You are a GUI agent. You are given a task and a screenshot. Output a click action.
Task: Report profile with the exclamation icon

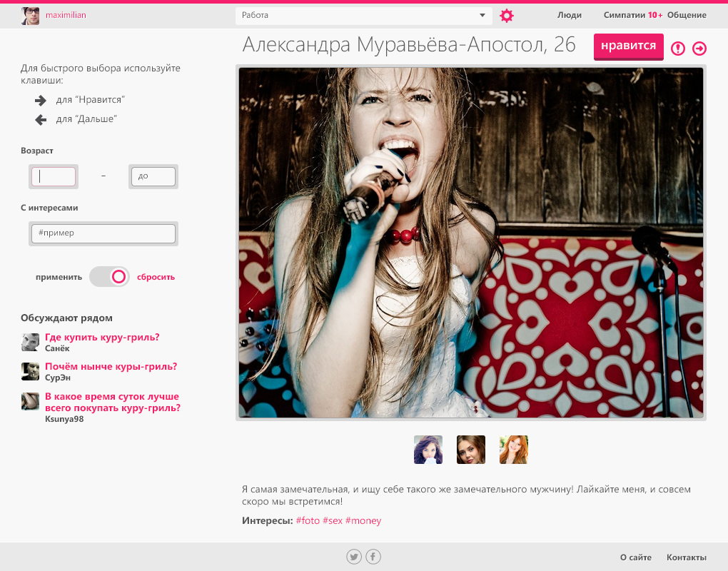pyautogui.click(x=678, y=49)
